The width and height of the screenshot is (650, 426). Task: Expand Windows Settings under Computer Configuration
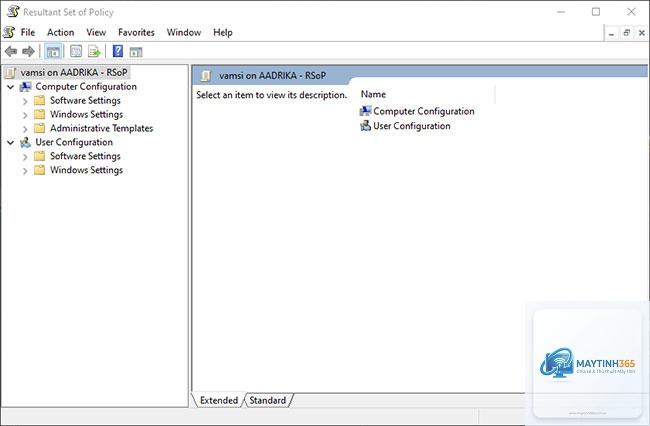tap(25, 115)
